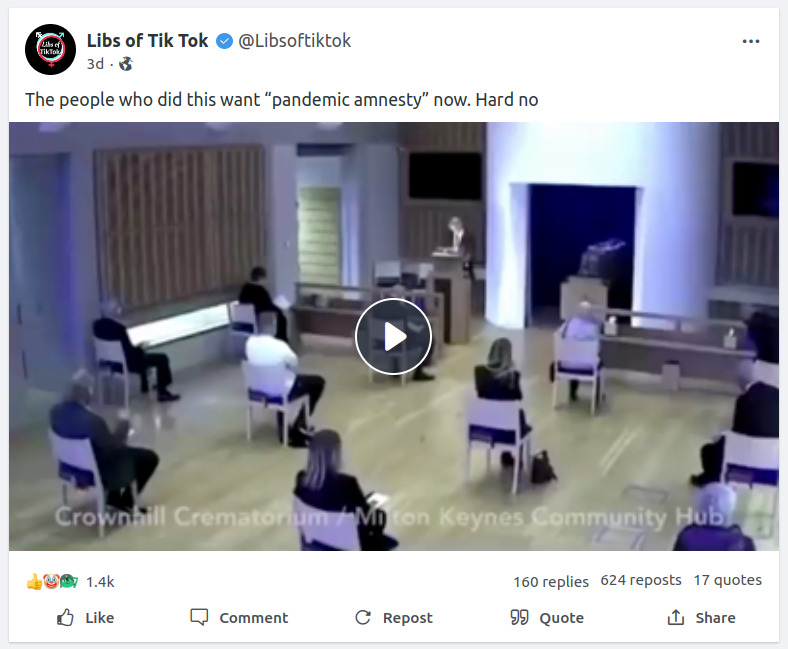The height and width of the screenshot is (649, 788).
Task: Click the Repost circular arrow icon
Action: click(x=363, y=617)
